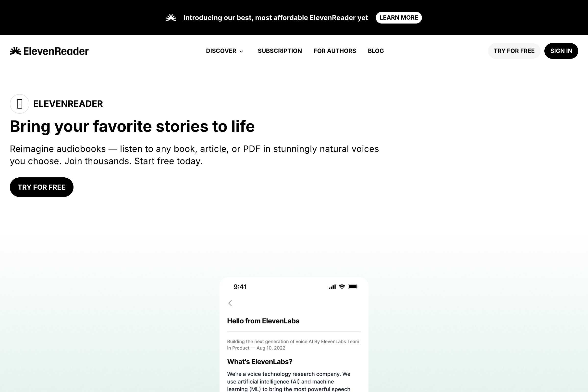The width and height of the screenshot is (588, 392).
Task: Click the battery icon in phone preview
Action: click(353, 287)
